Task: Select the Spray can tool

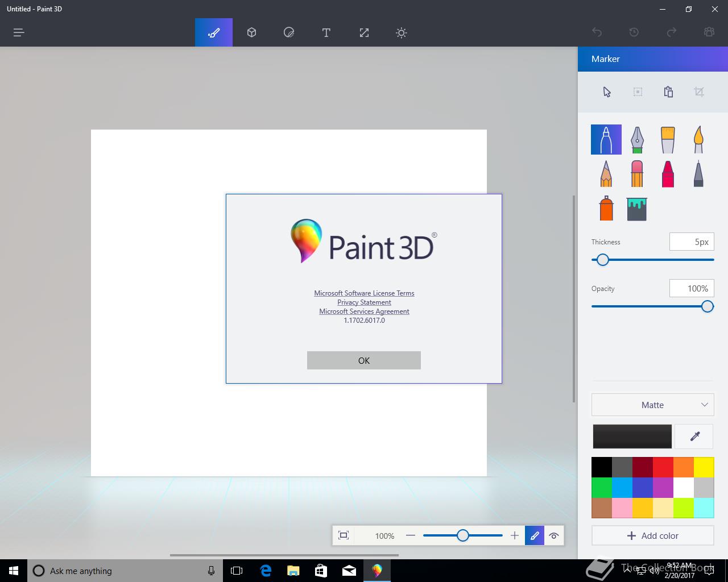Action: 606,208
